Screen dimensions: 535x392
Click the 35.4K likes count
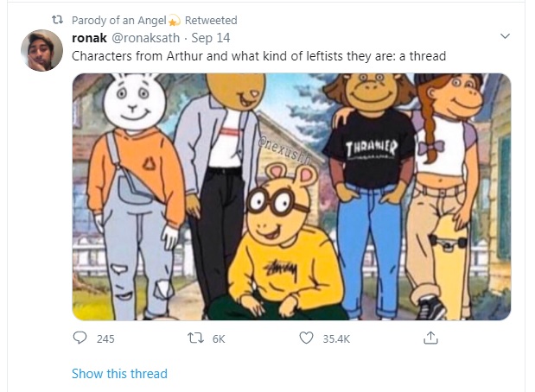pos(336,338)
